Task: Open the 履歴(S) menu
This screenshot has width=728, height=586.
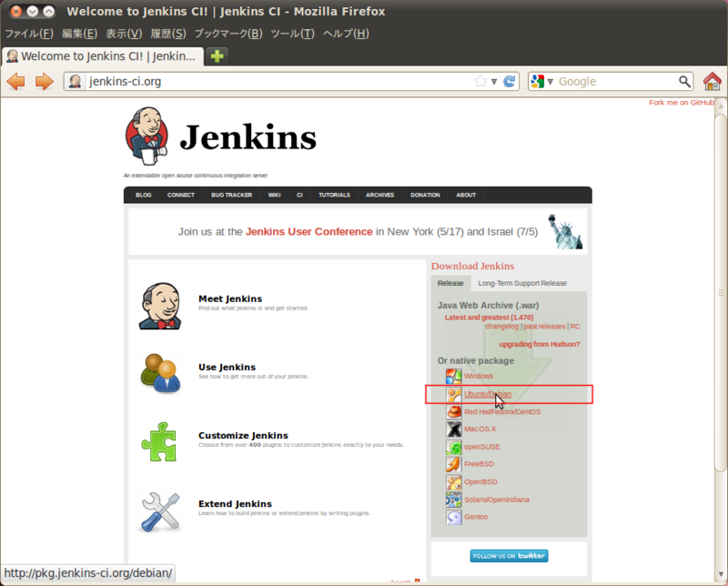Action: click(168, 34)
